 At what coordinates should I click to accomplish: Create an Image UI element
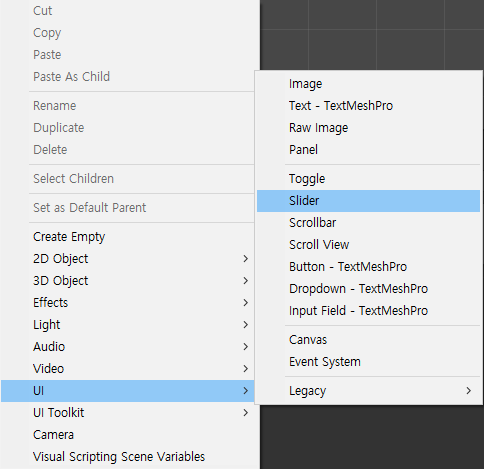click(x=368, y=84)
